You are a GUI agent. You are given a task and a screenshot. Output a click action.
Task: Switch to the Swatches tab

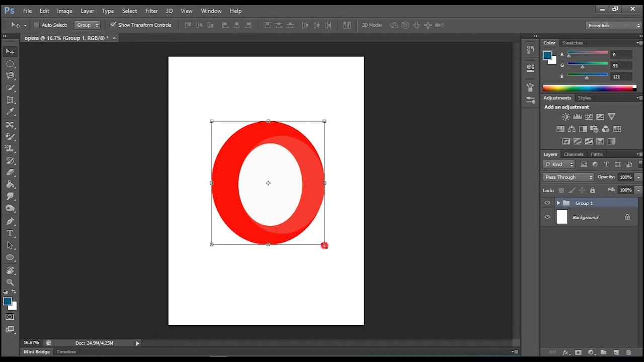(573, 43)
